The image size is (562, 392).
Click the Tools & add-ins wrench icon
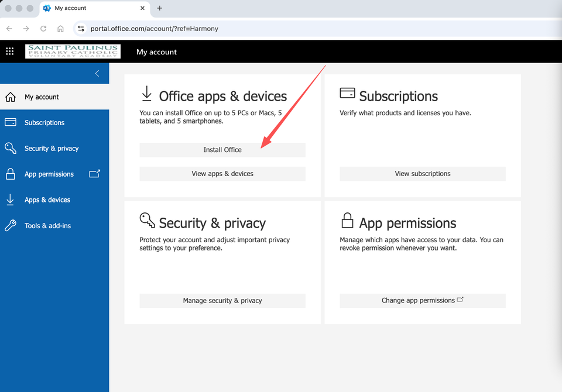(x=11, y=226)
